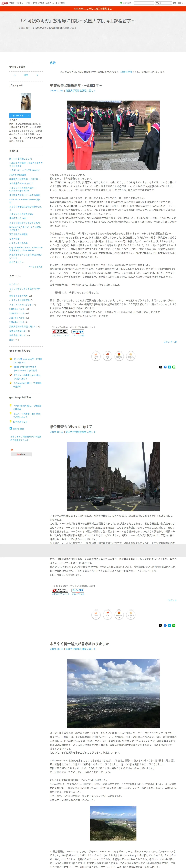Click the pencil icon beside 記事を書く
186x868 pixels.
pyautogui.click(x=121, y=3)
